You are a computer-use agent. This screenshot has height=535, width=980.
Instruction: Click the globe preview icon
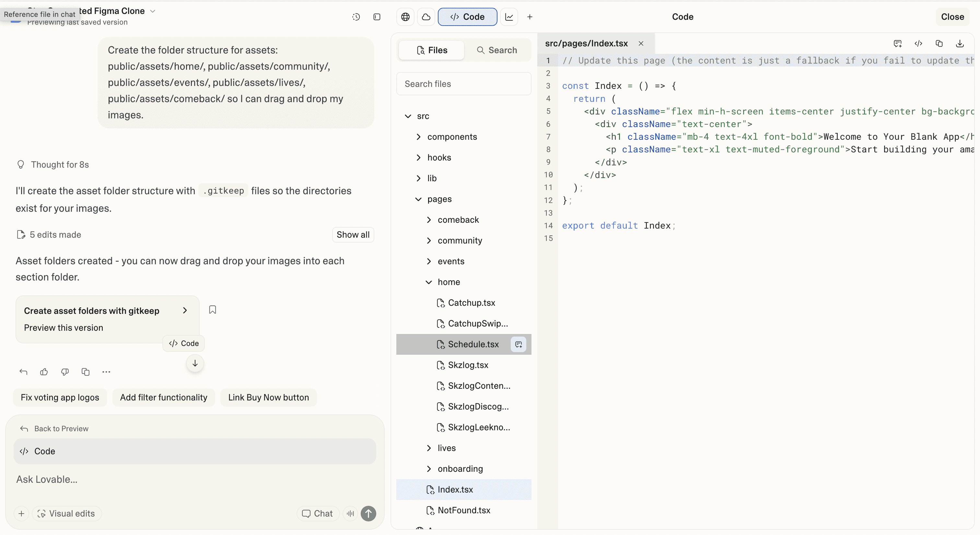pyautogui.click(x=405, y=17)
